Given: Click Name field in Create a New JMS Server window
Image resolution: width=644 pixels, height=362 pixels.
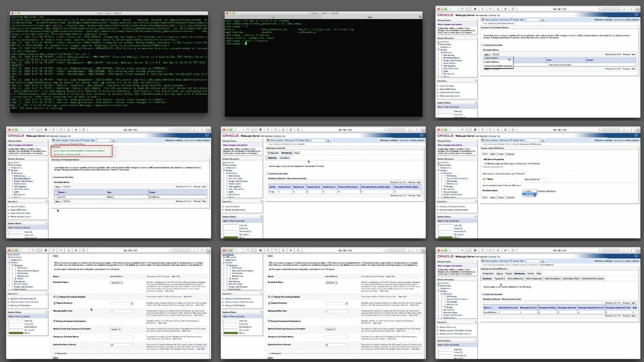Looking at the screenshot, I should [x=536, y=179].
